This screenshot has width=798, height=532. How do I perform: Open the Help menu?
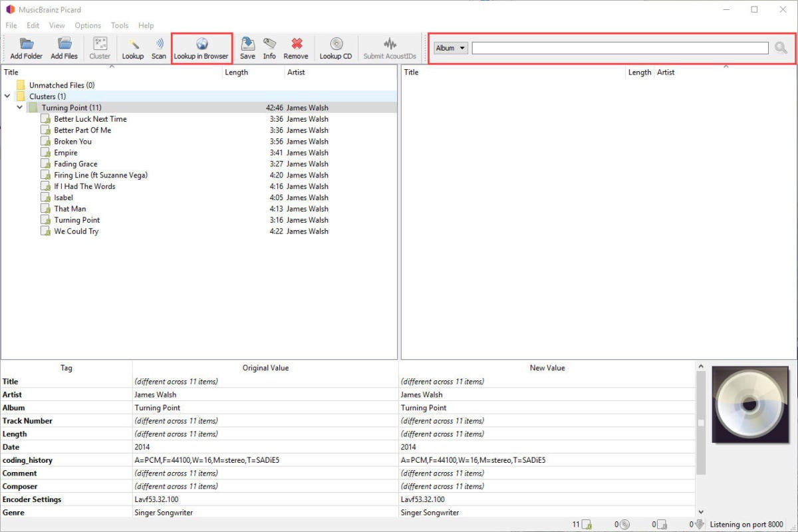[x=146, y=25]
